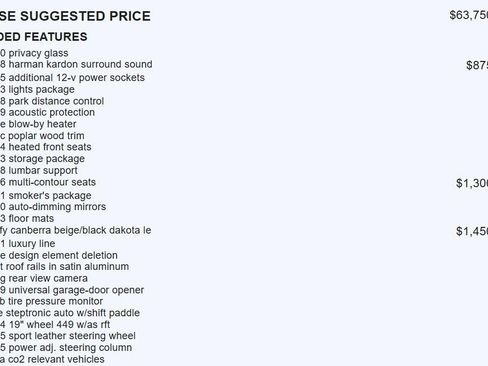This screenshot has width=488, height=366.
Task: Select additional 12-v power sockets line
Action: (x=72, y=78)
